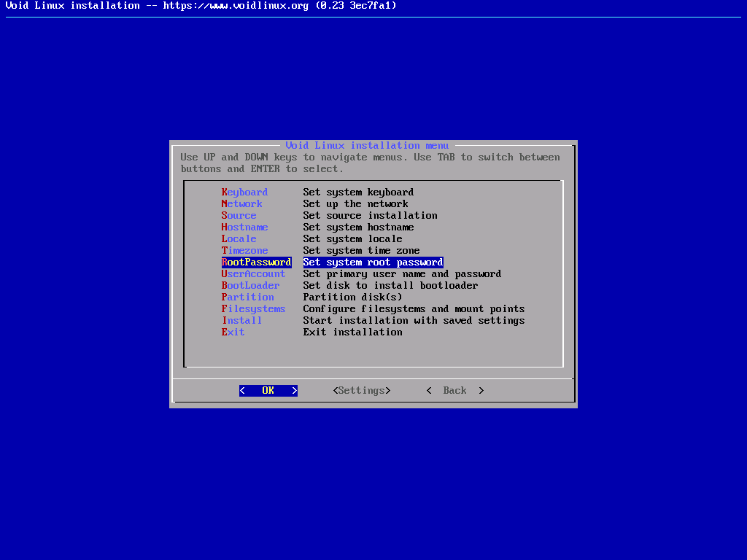Viewport: 747px width, 560px height.
Task: Select the highlighted RootPassword entry
Action: point(256,262)
